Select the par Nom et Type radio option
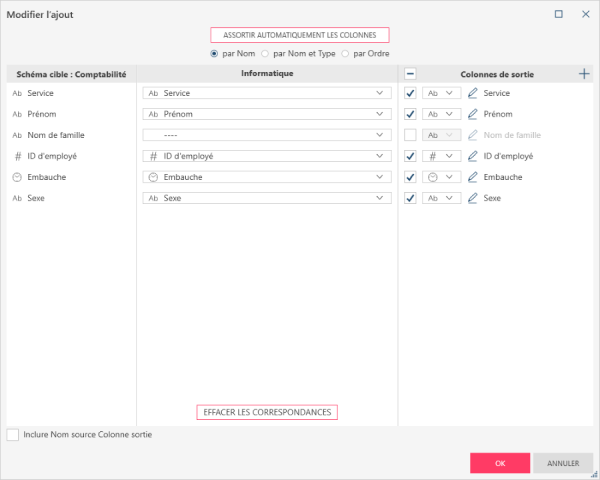The height and width of the screenshot is (480, 600). tap(265, 53)
